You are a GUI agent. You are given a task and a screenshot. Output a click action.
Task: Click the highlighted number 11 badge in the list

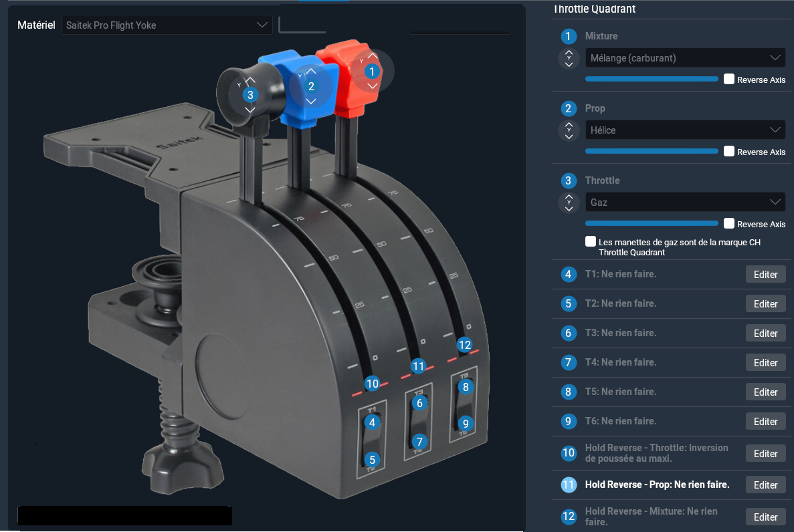click(568, 485)
